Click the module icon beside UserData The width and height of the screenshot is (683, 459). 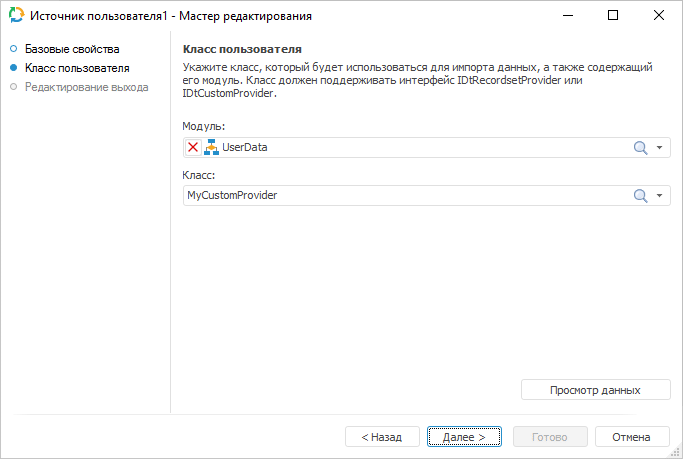click(211, 148)
